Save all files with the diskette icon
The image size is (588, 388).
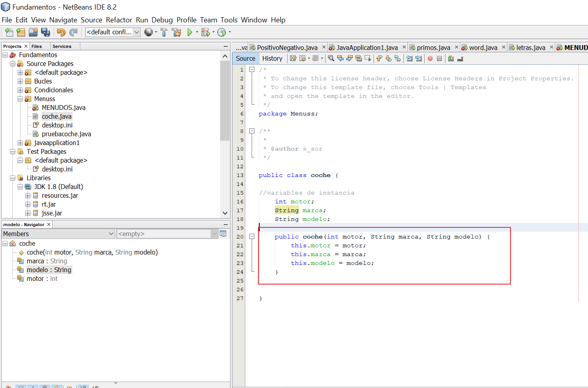pyautogui.click(x=46, y=32)
